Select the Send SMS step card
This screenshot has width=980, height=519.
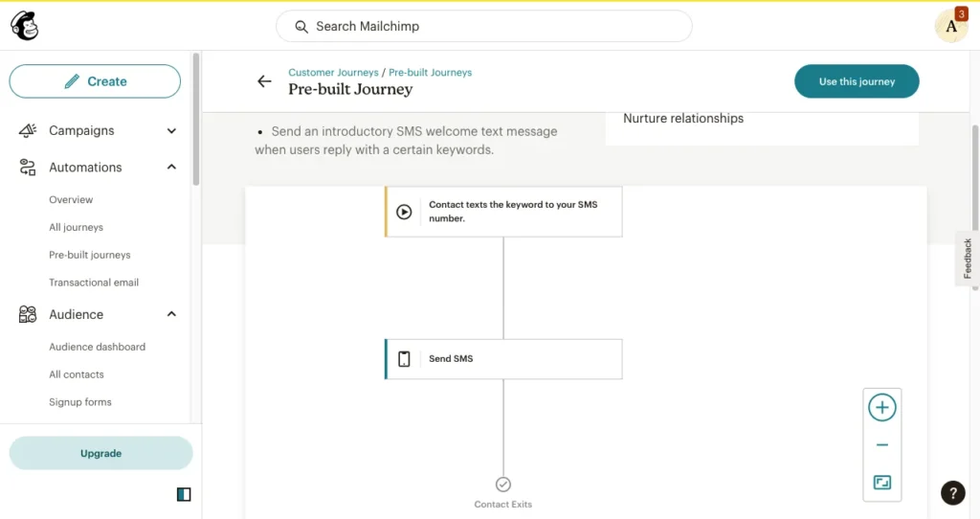[x=503, y=359]
